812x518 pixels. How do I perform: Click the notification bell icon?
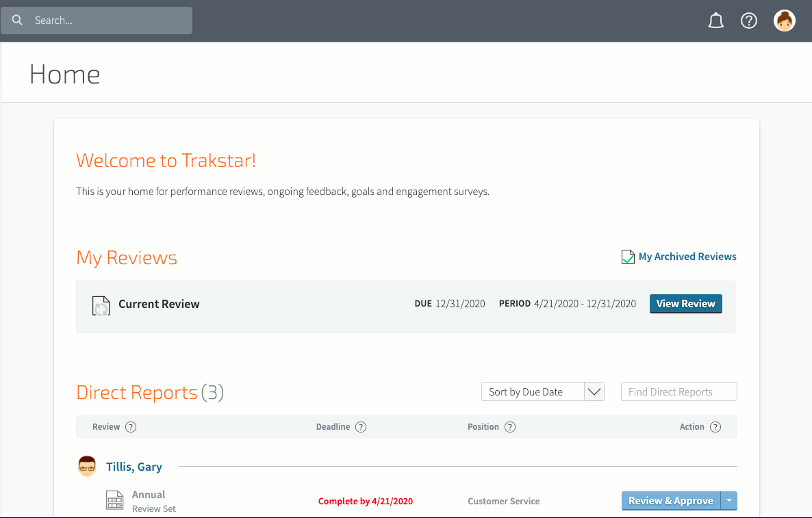coord(716,21)
